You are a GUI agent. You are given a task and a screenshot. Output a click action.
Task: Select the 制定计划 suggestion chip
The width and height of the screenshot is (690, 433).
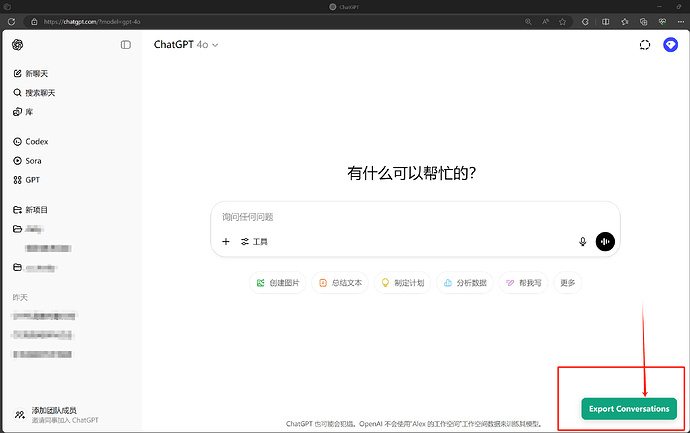(x=403, y=283)
